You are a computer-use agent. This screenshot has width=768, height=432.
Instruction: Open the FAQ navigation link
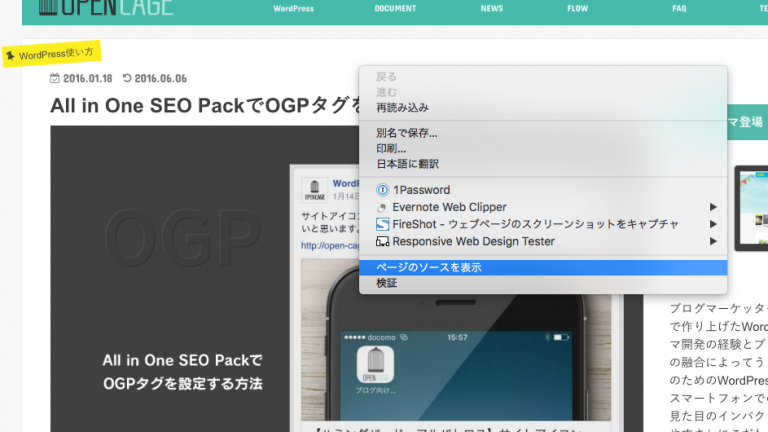coord(679,8)
